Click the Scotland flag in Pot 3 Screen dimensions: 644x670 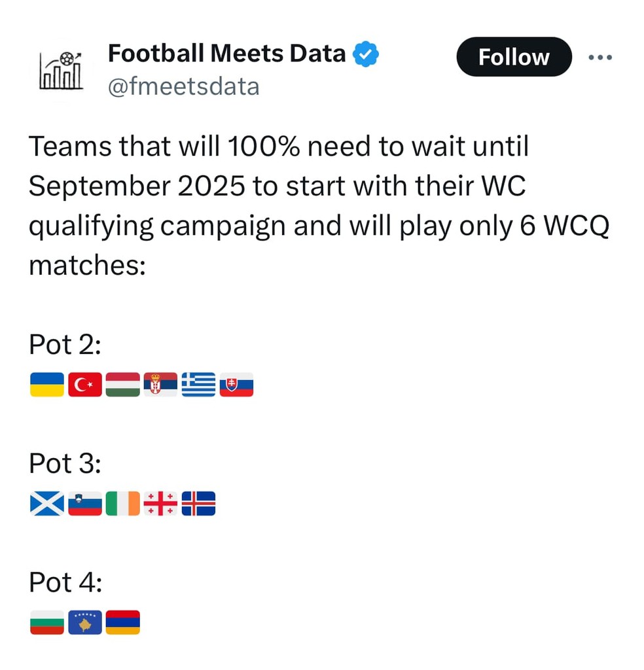(x=47, y=504)
